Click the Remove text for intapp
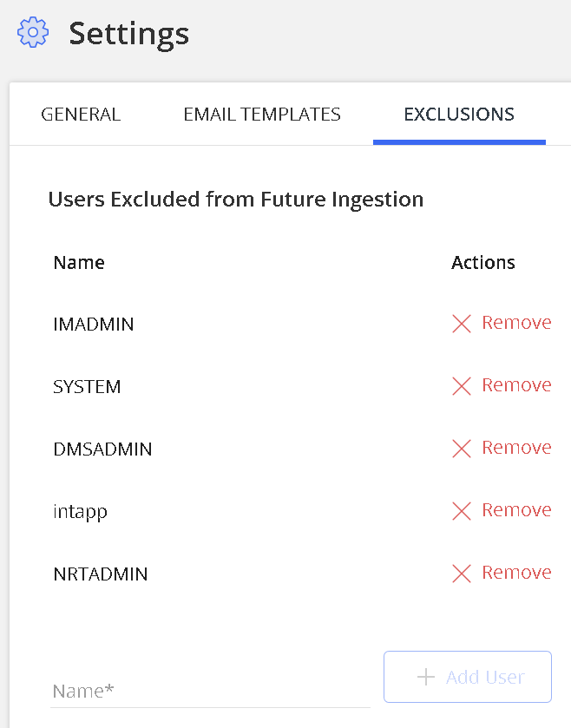This screenshot has height=728, width=571. [x=516, y=510]
